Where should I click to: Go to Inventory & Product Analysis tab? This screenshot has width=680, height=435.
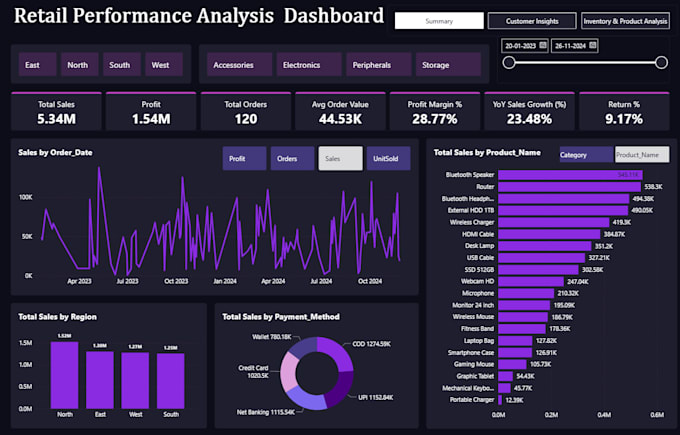click(625, 21)
